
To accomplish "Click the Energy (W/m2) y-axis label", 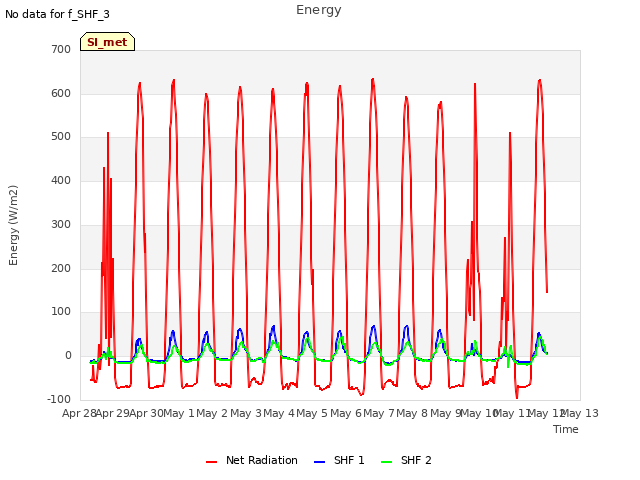I will (13, 225).
